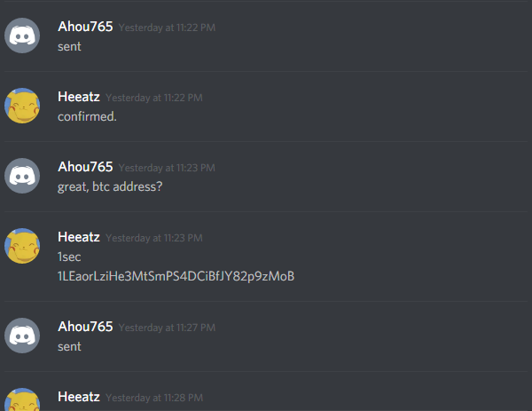This screenshot has width=532, height=411.
Task: Click the bitcoin address text 1LEaorLzi...
Action: pos(176,276)
